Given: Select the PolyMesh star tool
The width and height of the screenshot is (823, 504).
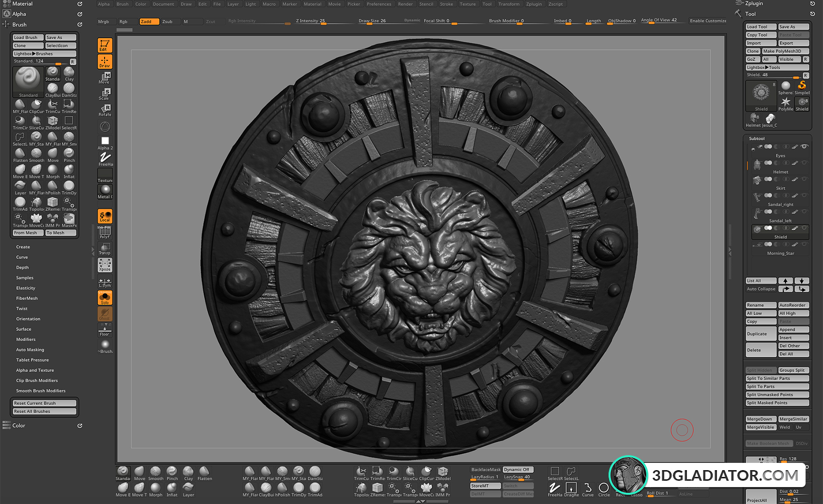Looking at the screenshot, I should click(785, 104).
